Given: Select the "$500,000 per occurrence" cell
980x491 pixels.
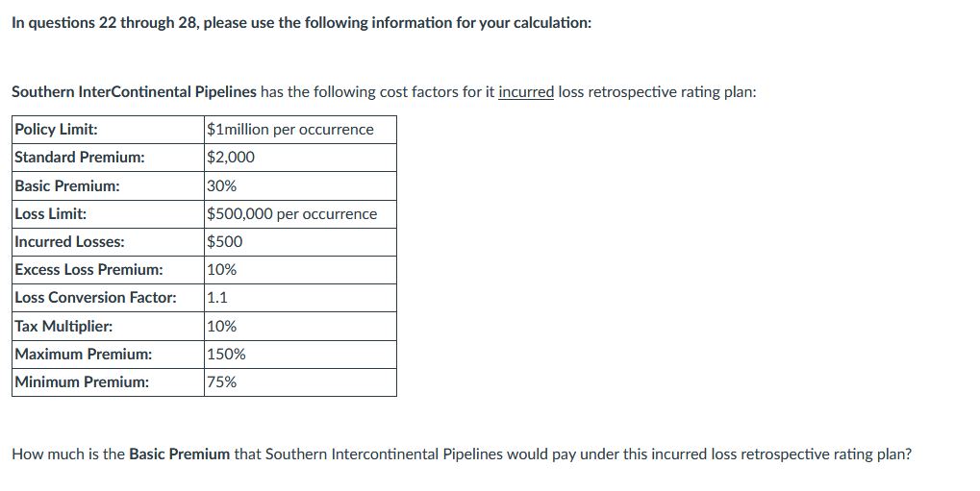Looking at the screenshot, I should point(292,213).
